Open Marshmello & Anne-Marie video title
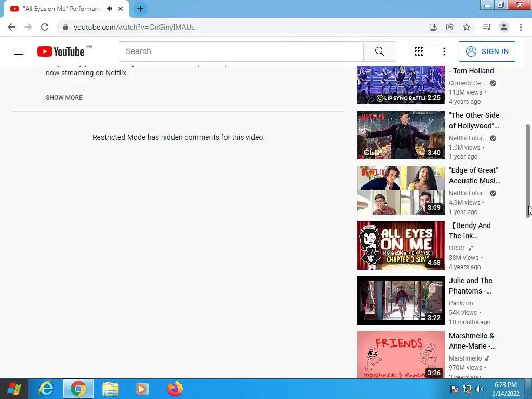The image size is (532, 399). (x=472, y=341)
